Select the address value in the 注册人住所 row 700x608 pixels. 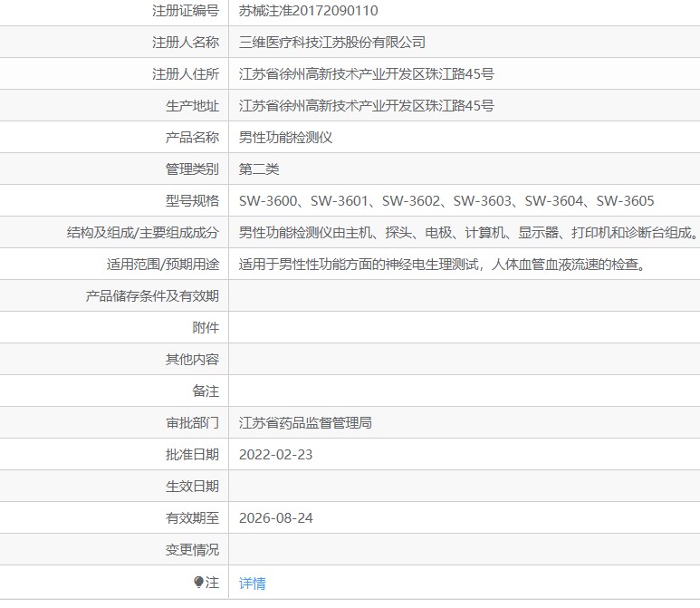coord(367,74)
